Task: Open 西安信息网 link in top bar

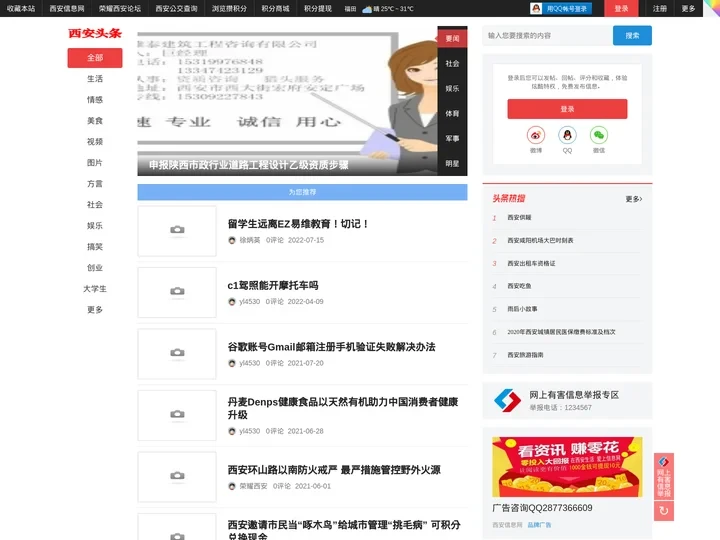Action: [67, 9]
